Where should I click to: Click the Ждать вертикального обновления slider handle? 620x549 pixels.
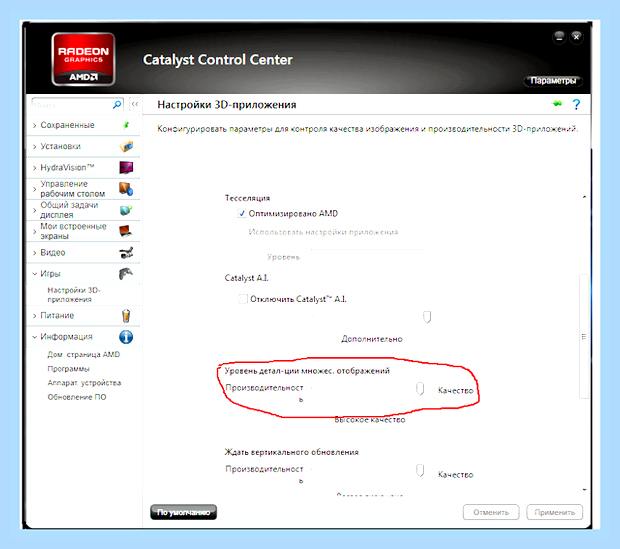(x=420, y=471)
